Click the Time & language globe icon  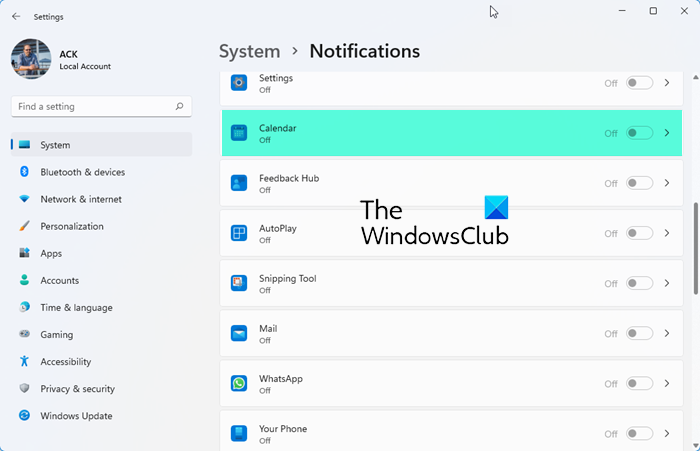25,307
